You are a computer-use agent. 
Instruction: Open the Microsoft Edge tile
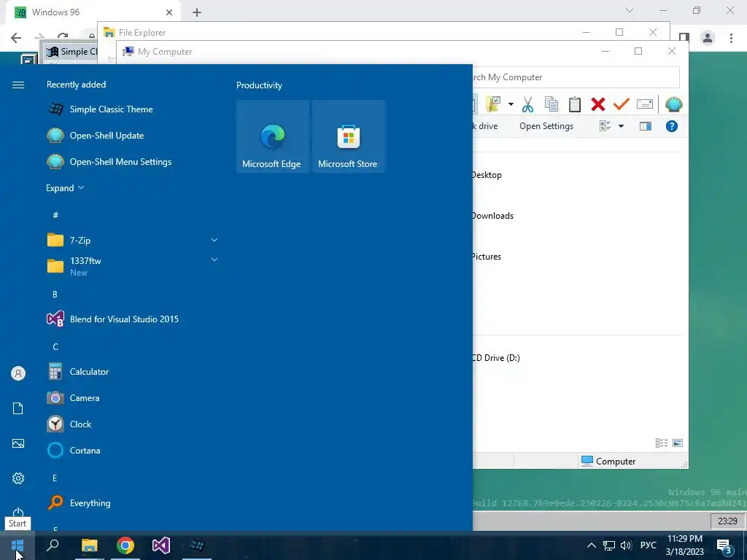coord(272,136)
